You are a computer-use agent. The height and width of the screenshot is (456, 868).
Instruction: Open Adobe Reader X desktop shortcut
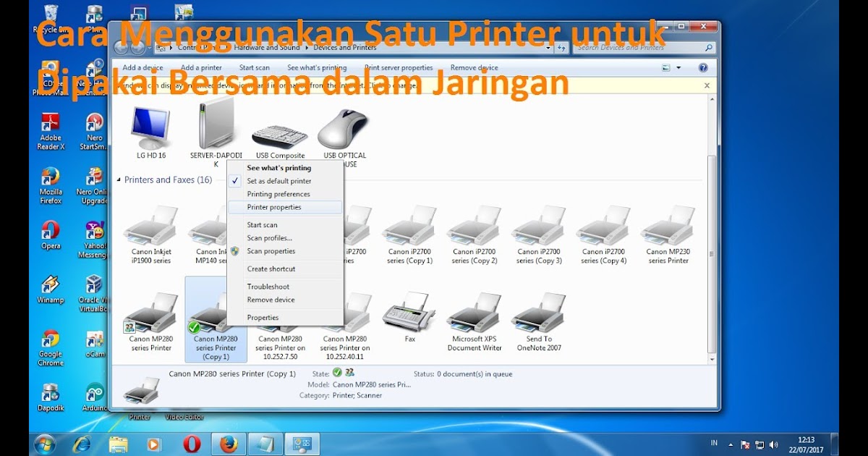(51, 131)
